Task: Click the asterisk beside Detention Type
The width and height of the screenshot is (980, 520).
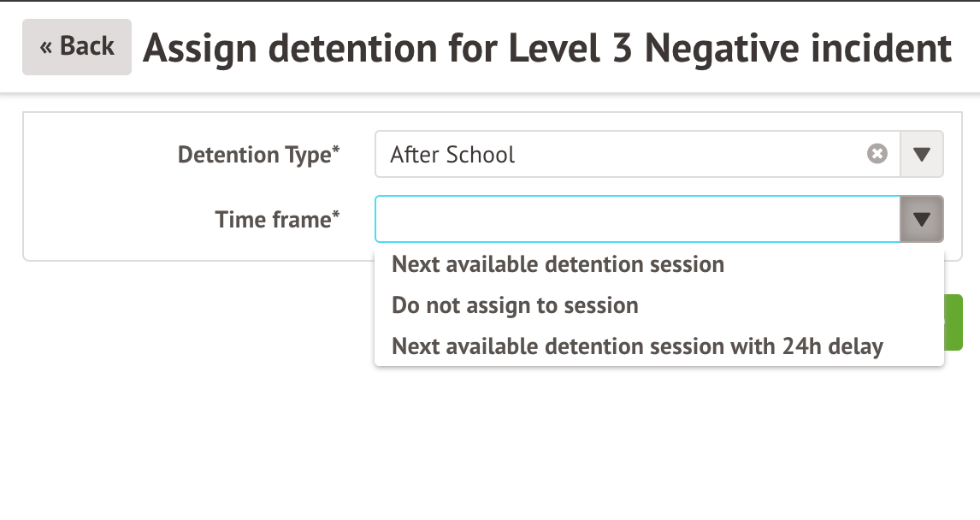Action: point(336,151)
